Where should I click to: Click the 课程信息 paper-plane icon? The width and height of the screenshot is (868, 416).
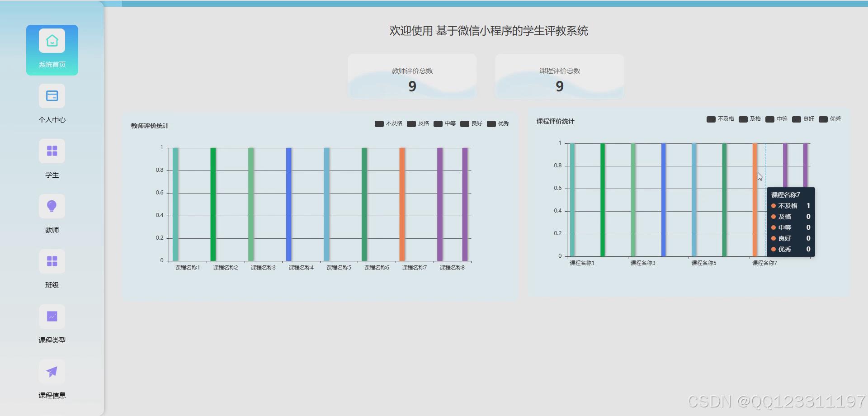[52, 371]
